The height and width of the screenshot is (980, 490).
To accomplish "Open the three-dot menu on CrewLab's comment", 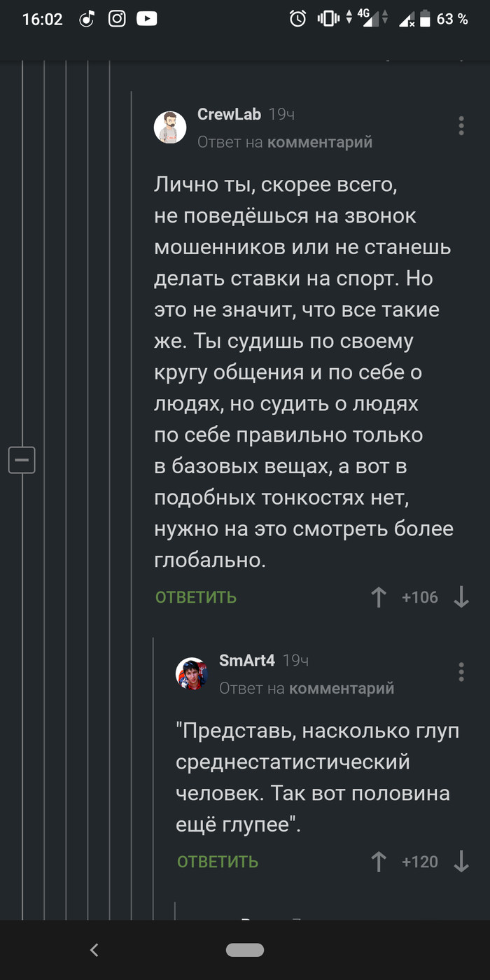I will click(461, 126).
